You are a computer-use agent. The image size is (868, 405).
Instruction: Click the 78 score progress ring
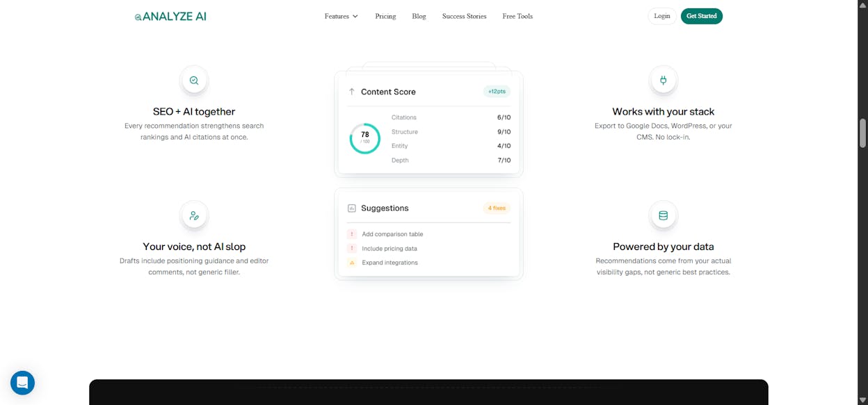(x=364, y=138)
